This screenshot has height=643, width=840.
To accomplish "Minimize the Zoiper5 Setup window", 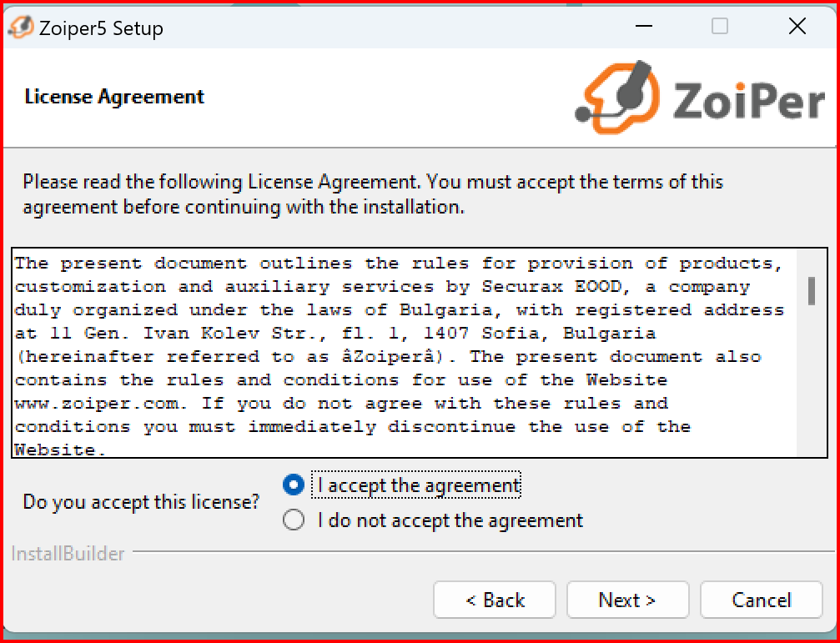I will tap(644, 26).
